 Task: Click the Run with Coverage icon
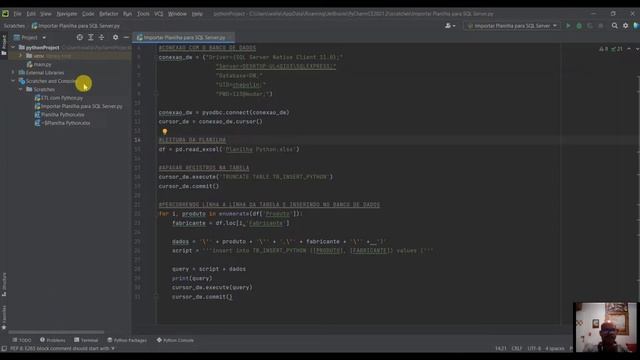[x=590, y=26]
